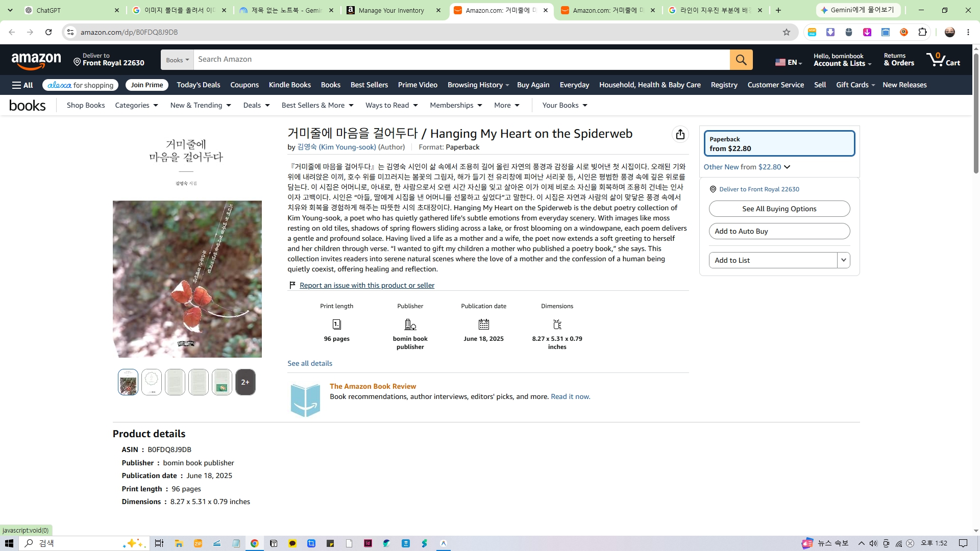Screen dimensions: 980x551
Task: Open Returns & Orders
Action: (x=899, y=60)
